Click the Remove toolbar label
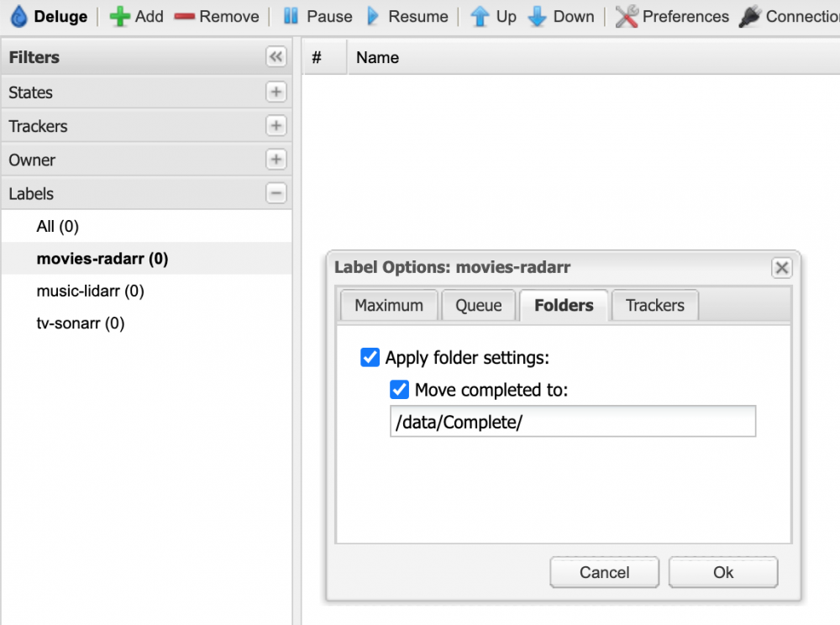Image resolution: width=840 pixels, height=625 pixels. pos(229,17)
